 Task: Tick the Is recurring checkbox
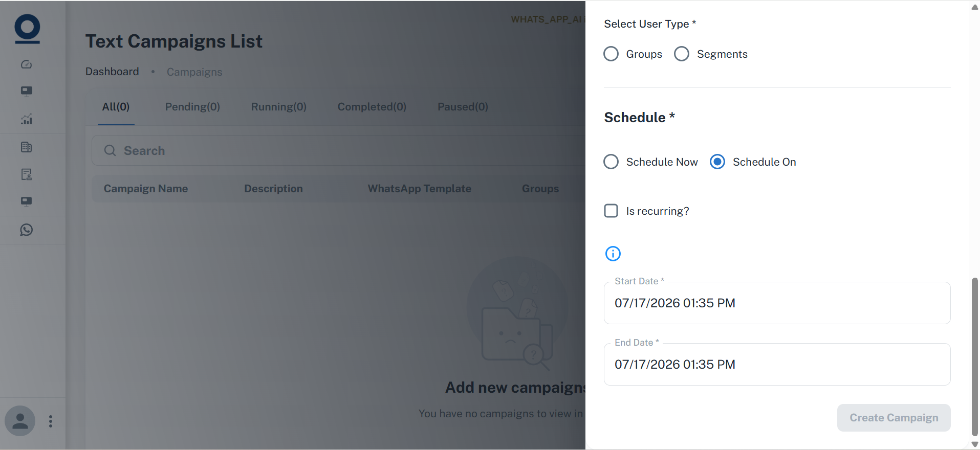[x=611, y=211]
